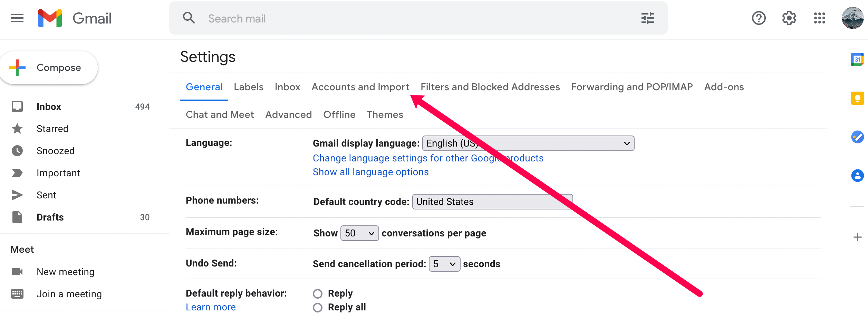Open the Filters and Blocked Addresses tab
Viewport: 868px width, 318px height.
(490, 87)
